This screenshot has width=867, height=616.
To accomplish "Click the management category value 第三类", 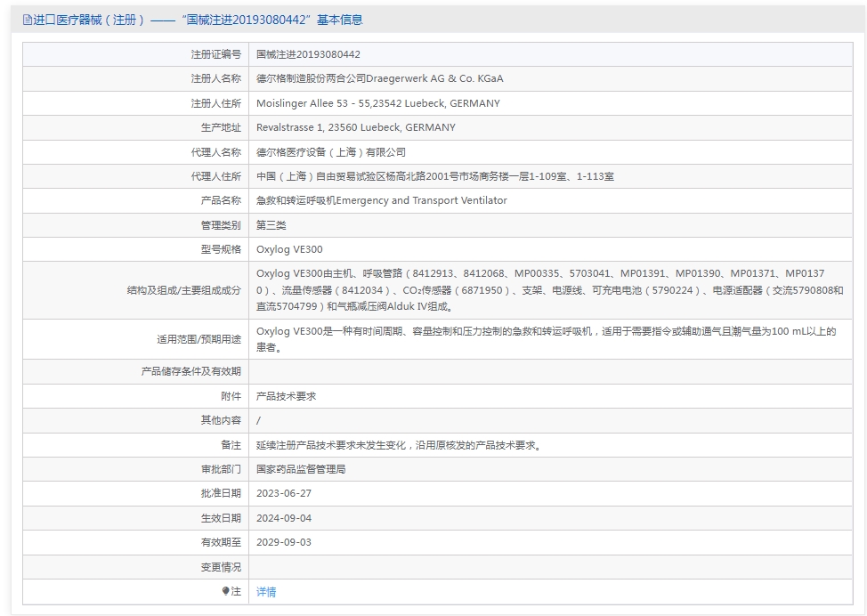I will (271, 225).
